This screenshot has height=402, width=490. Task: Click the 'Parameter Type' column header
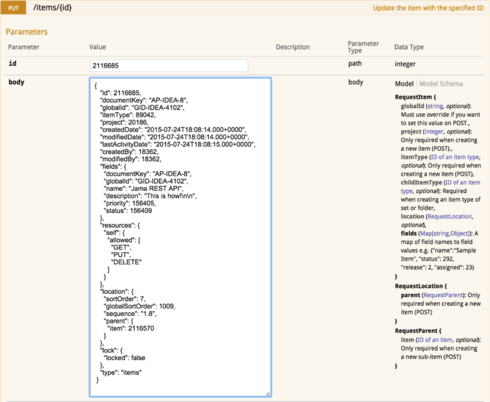click(363, 47)
